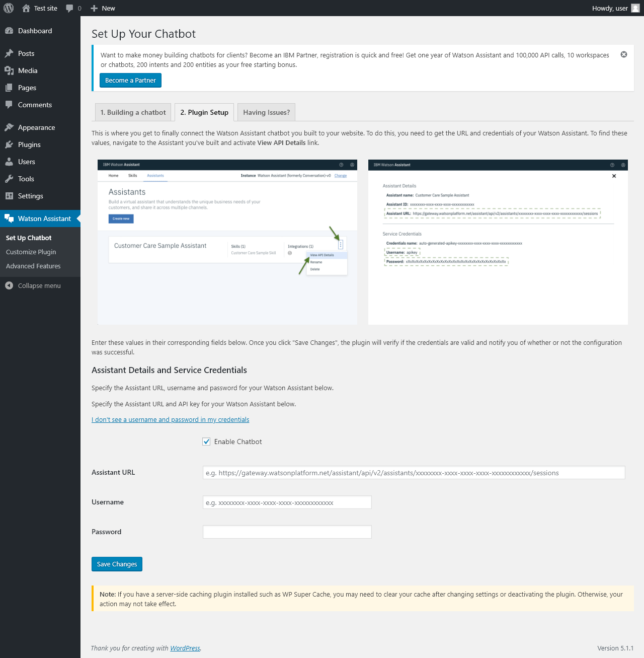This screenshot has width=644, height=658.
Task: Click the Assistant Details and Service Credentials heading
Action: click(x=169, y=370)
